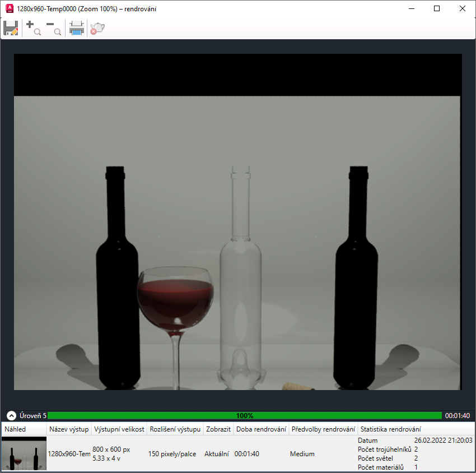
Task: Minimize the render window
Action: click(x=412, y=8)
